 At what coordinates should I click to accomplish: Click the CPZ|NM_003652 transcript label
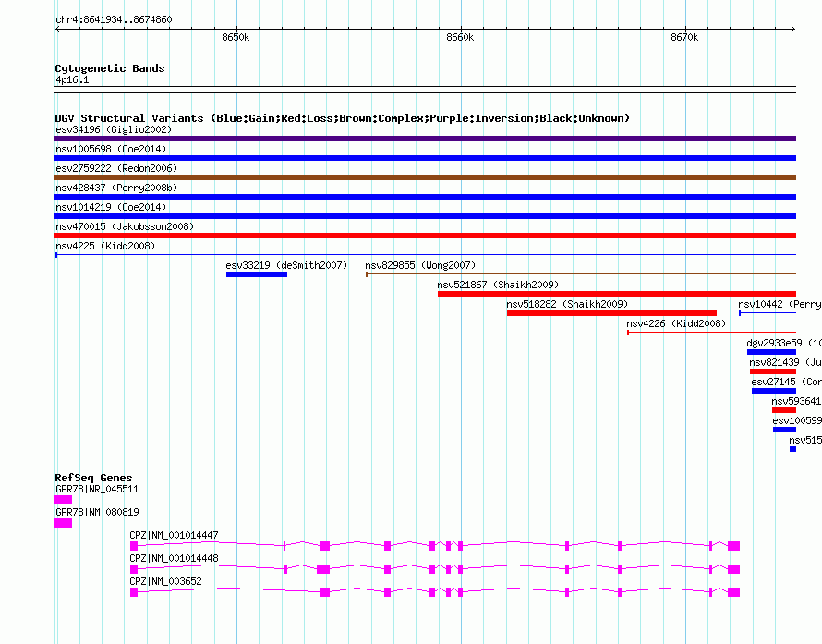165,581
